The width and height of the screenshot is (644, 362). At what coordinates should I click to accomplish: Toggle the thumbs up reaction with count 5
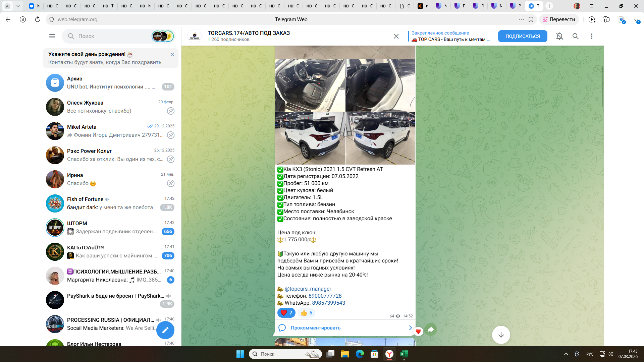point(307,313)
